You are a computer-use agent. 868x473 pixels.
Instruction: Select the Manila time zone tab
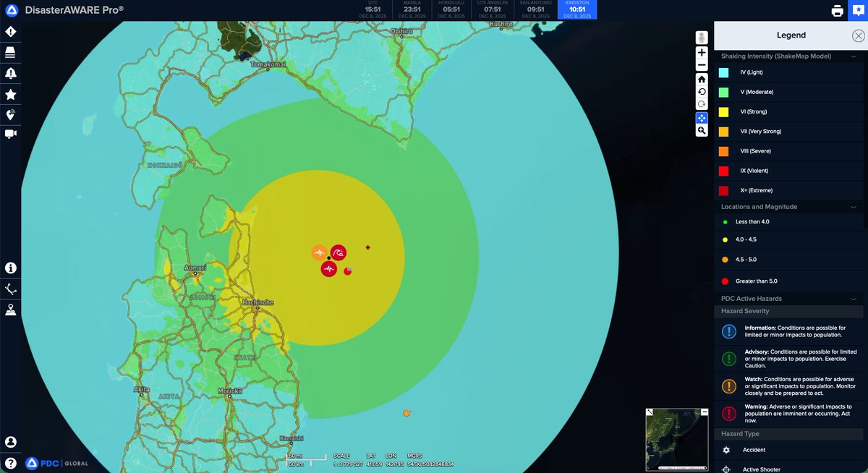pyautogui.click(x=412, y=9)
